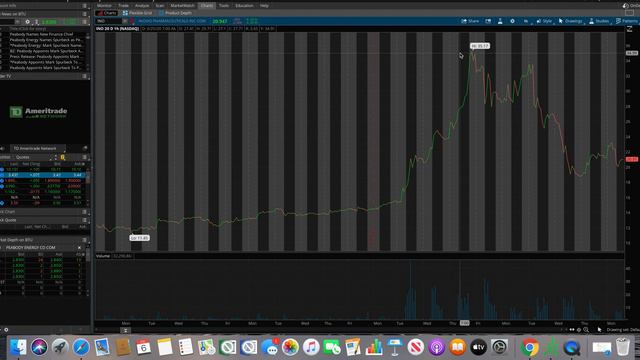Open Trash in the Dock
The width and height of the screenshot is (640, 360).
click(x=622, y=347)
